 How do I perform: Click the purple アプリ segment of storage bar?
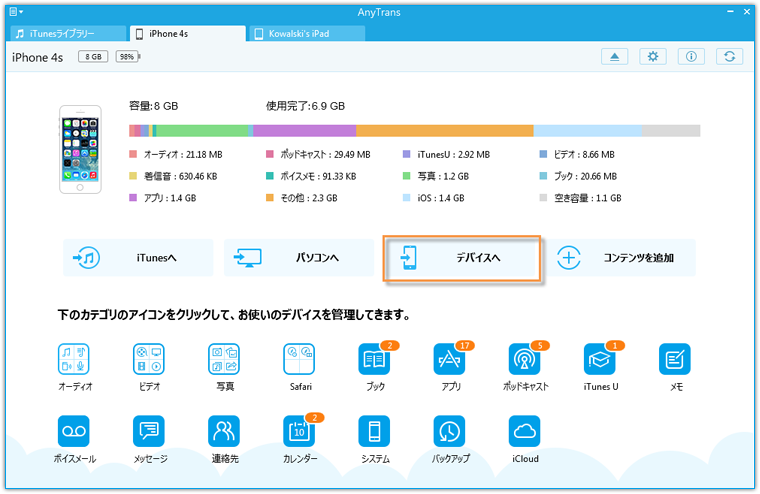304,130
